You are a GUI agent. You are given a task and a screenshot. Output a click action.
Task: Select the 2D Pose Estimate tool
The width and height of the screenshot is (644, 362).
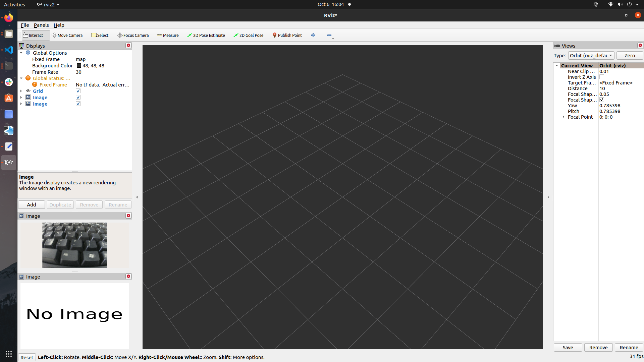coord(206,35)
